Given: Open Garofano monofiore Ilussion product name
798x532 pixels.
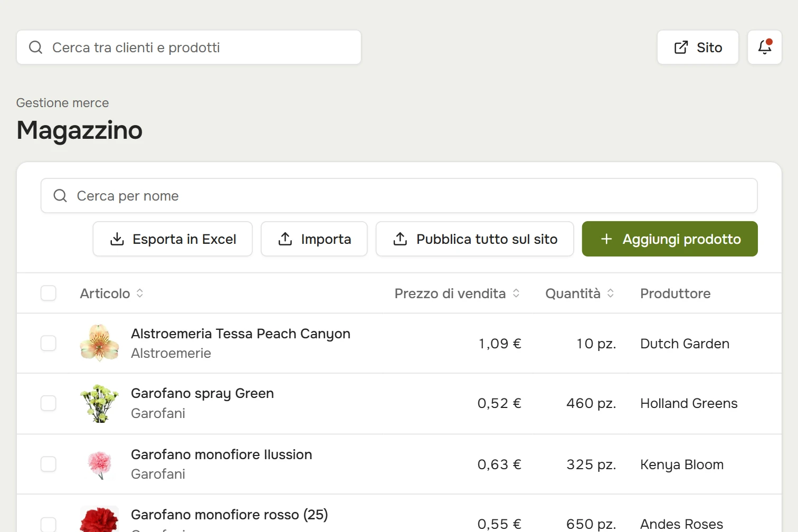Looking at the screenshot, I should (x=222, y=454).
